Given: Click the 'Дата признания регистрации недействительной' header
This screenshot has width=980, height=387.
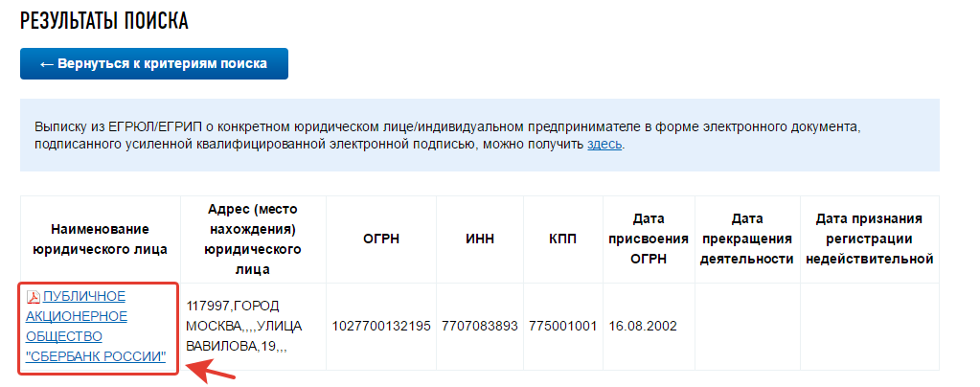Looking at the screenshot, I should click(x=869, y=239).
